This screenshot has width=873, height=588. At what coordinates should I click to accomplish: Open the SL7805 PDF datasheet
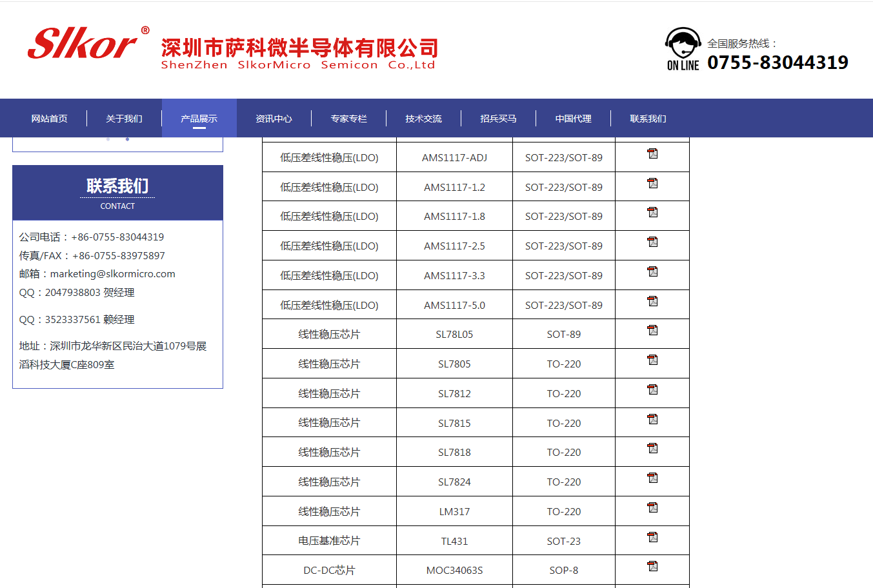point(653,360)
